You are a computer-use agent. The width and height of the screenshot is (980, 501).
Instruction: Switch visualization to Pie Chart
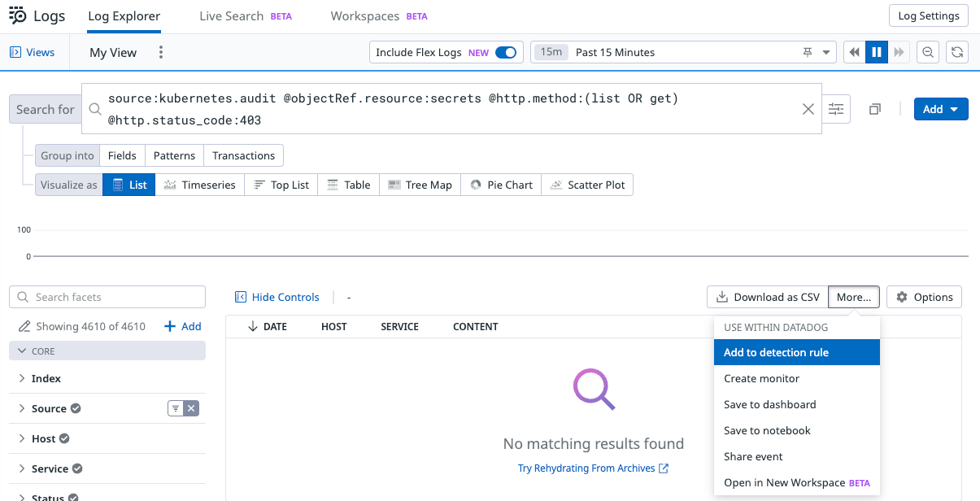[500, 185]
